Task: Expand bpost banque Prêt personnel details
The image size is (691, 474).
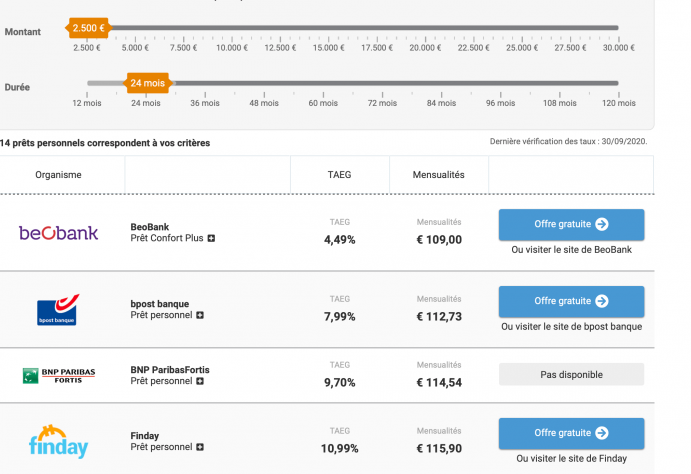Action: click(x=200, y=315)
